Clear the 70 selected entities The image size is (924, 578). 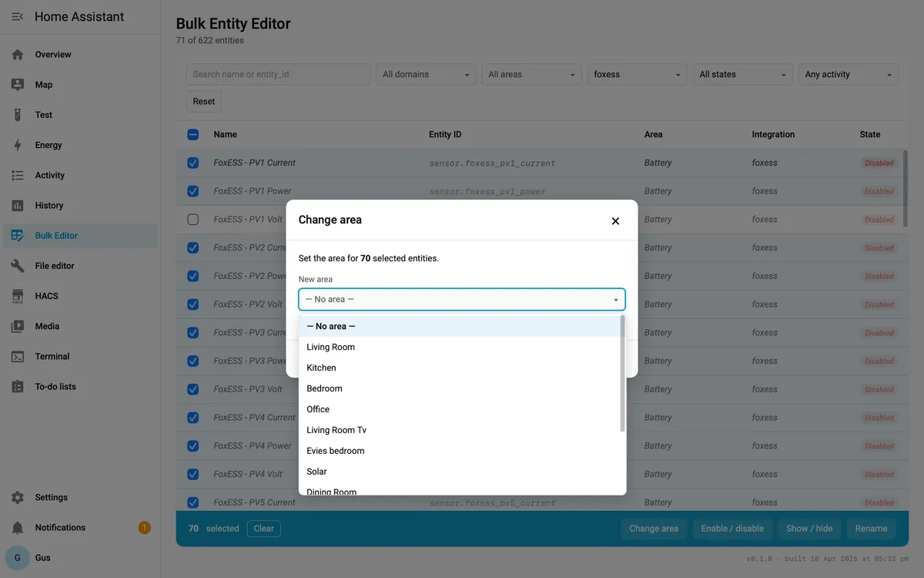coord(264,529)
